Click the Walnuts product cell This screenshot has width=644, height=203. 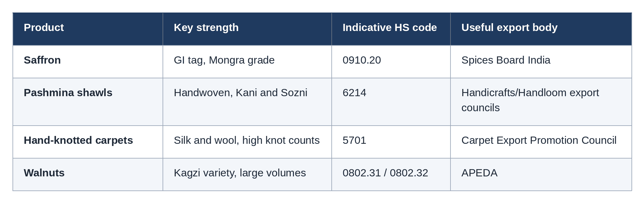pos(88,174)
